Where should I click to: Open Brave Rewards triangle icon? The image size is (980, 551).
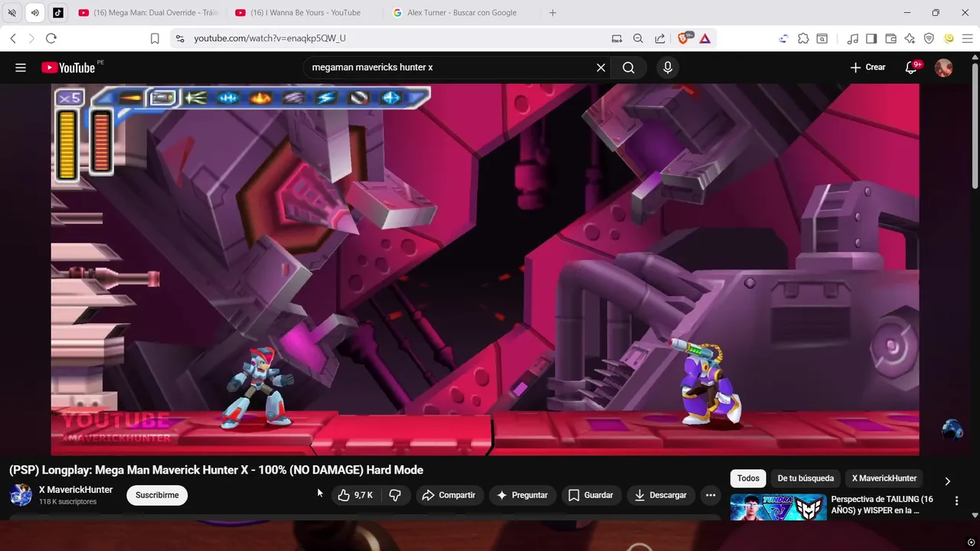tap(705, 38)
